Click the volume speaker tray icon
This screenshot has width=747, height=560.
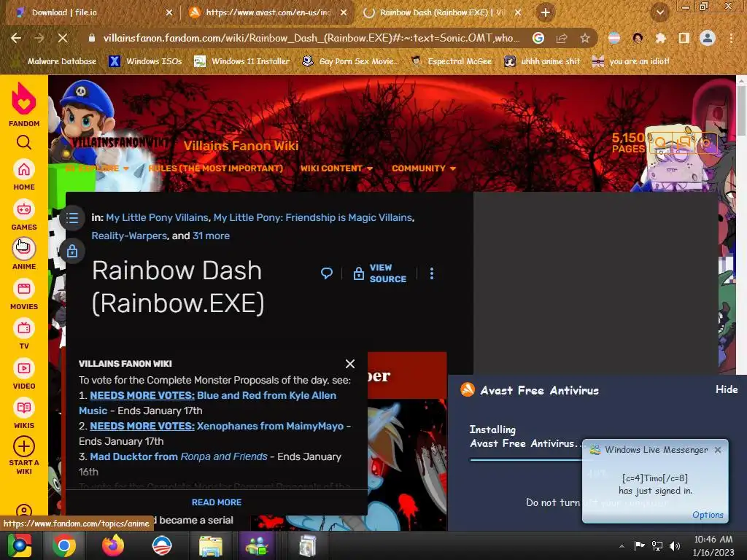click(675, 546)
